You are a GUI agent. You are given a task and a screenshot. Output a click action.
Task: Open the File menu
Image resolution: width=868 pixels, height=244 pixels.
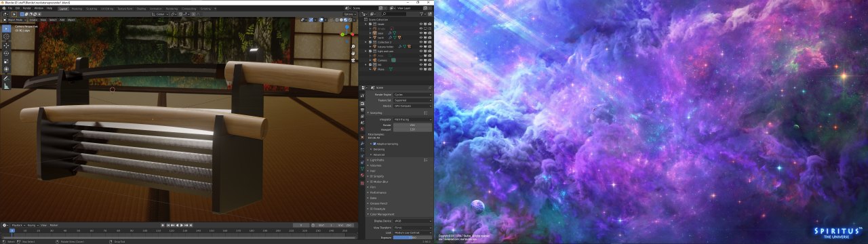pyautogui.click(x=11, y=8)
